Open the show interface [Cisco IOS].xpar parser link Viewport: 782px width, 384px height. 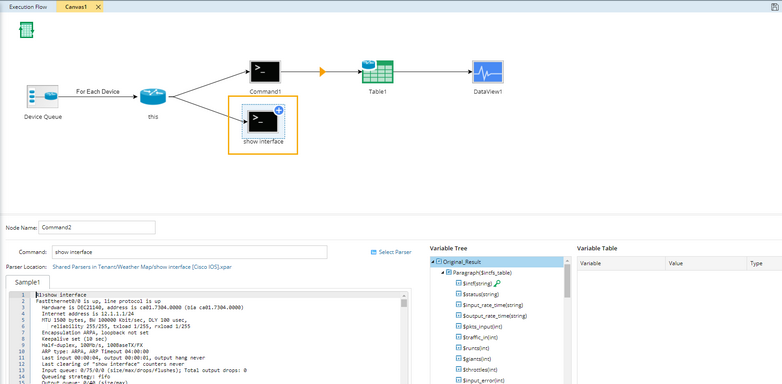142,267
